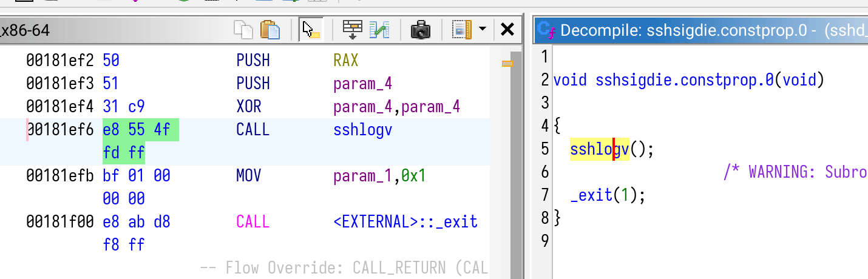Click the <EXTERNAL>::_exit call target
This screenshot has height=279, width=868.
click(405, 222)
